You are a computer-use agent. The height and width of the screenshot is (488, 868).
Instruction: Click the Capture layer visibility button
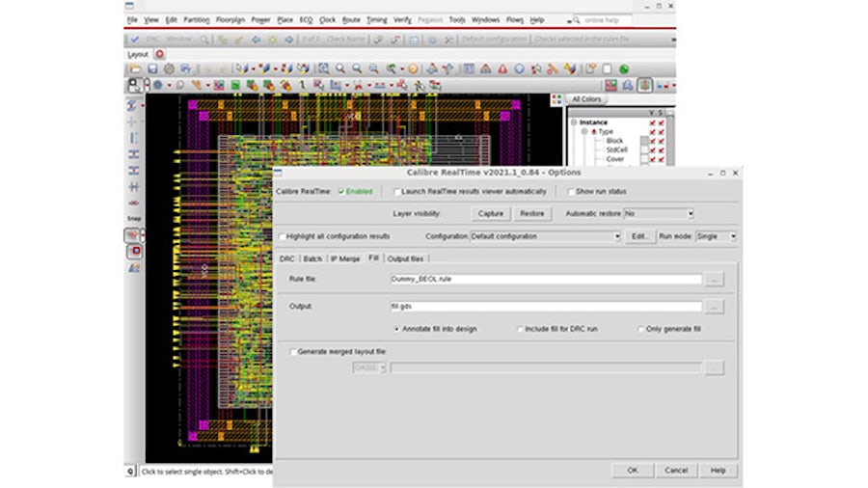tap(491, 213)
